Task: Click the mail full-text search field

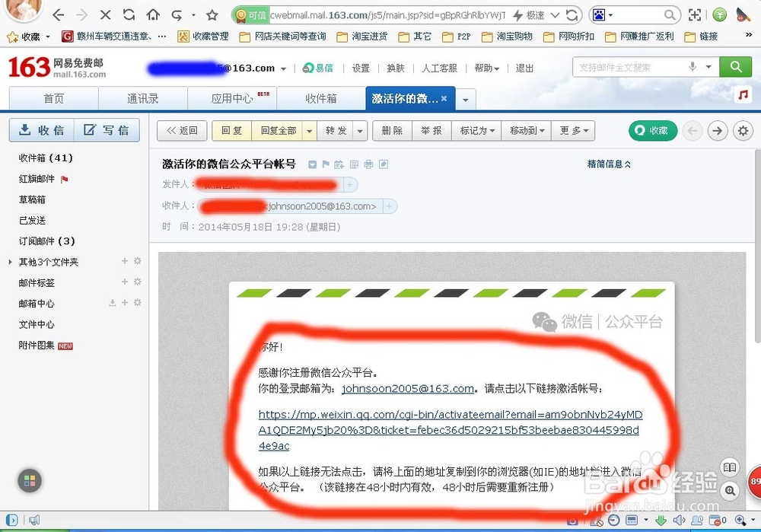Action: click(x=629, y=67)
